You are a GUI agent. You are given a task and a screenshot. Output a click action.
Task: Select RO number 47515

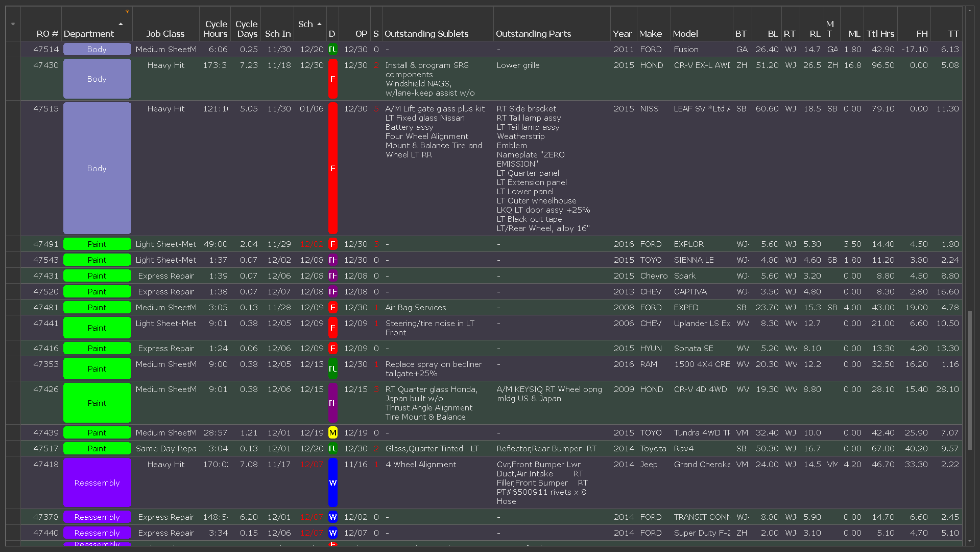(46, 109)
